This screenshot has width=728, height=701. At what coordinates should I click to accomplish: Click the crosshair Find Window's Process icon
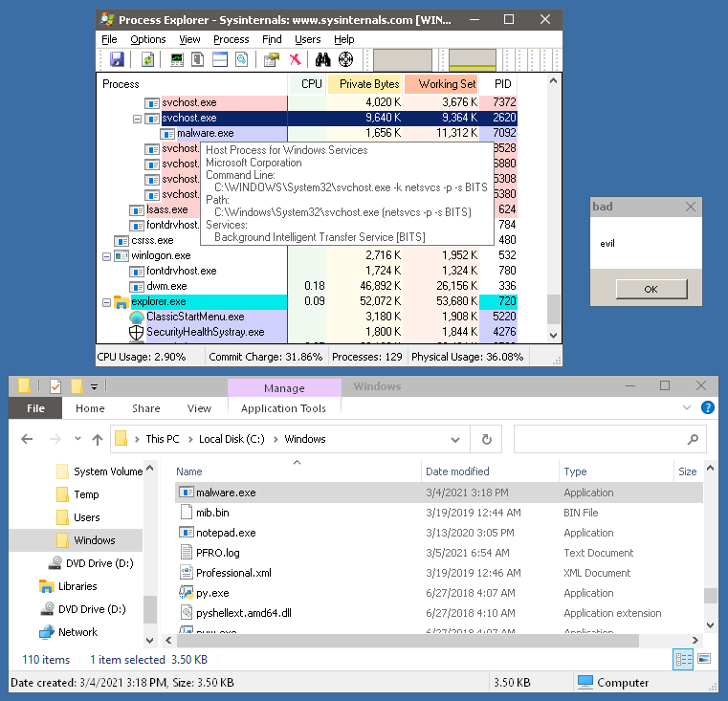(x=346, y=59)
